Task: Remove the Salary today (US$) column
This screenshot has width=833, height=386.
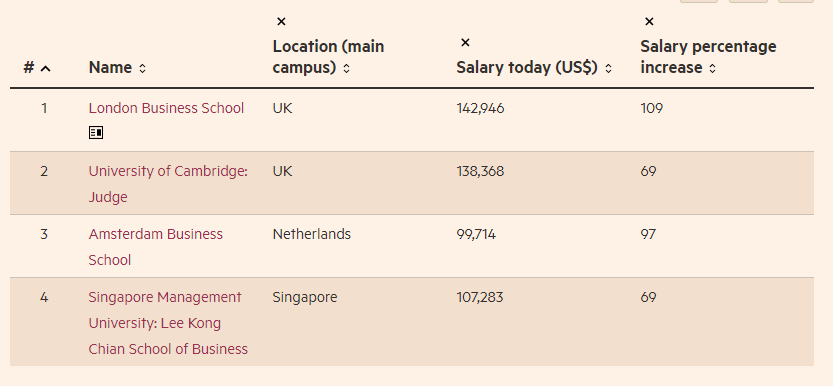Action: coord(465,42)
